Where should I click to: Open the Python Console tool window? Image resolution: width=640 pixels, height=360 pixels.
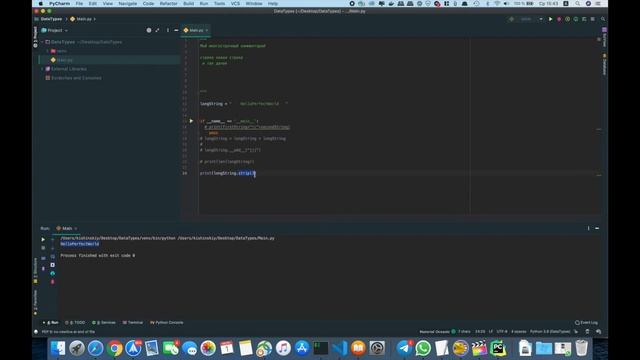167,323
